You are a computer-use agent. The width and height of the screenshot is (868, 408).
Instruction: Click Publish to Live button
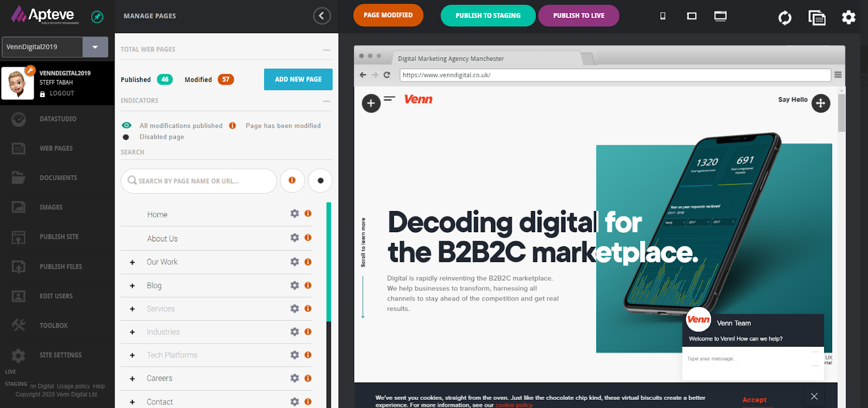coord(579,16)
